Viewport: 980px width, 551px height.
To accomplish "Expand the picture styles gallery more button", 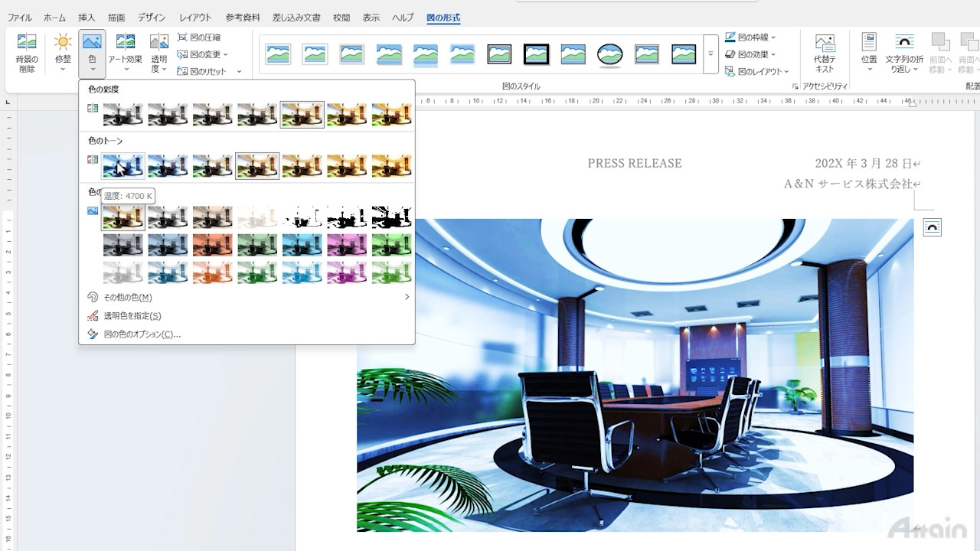I will click(x=710, y=54).
